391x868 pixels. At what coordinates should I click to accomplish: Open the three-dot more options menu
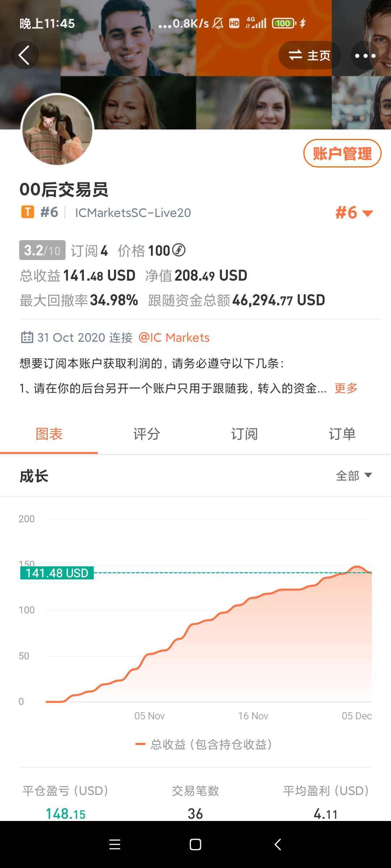click(365, 55)
